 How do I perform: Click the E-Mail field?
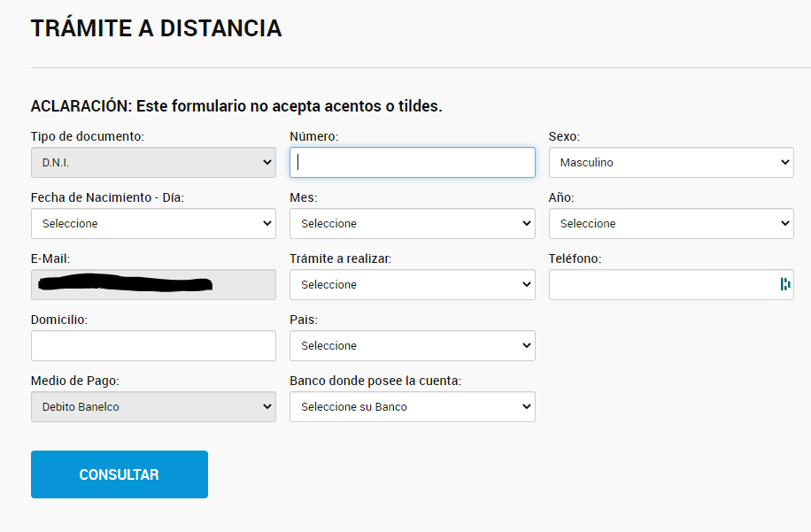(x=153, y=284)
